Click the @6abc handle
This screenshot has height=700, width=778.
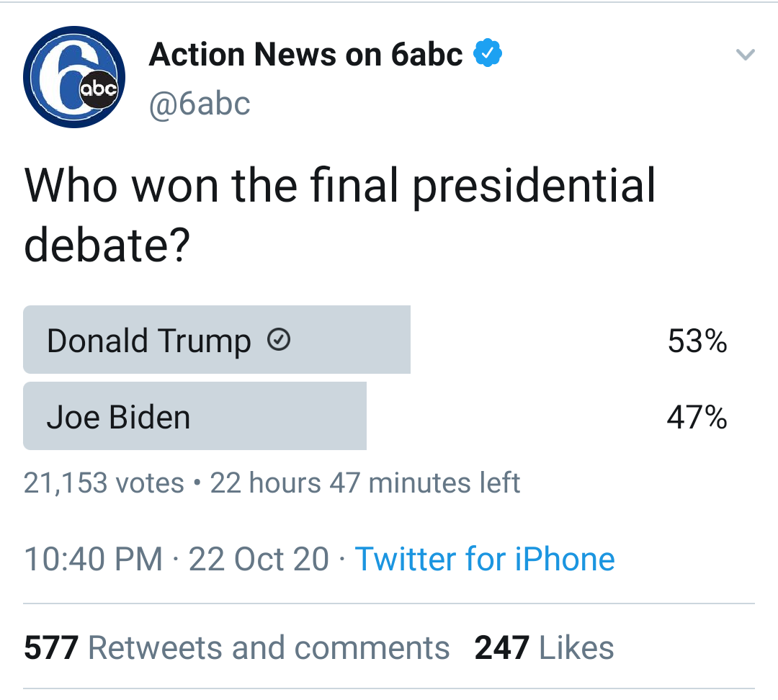(x=200, y=104)
